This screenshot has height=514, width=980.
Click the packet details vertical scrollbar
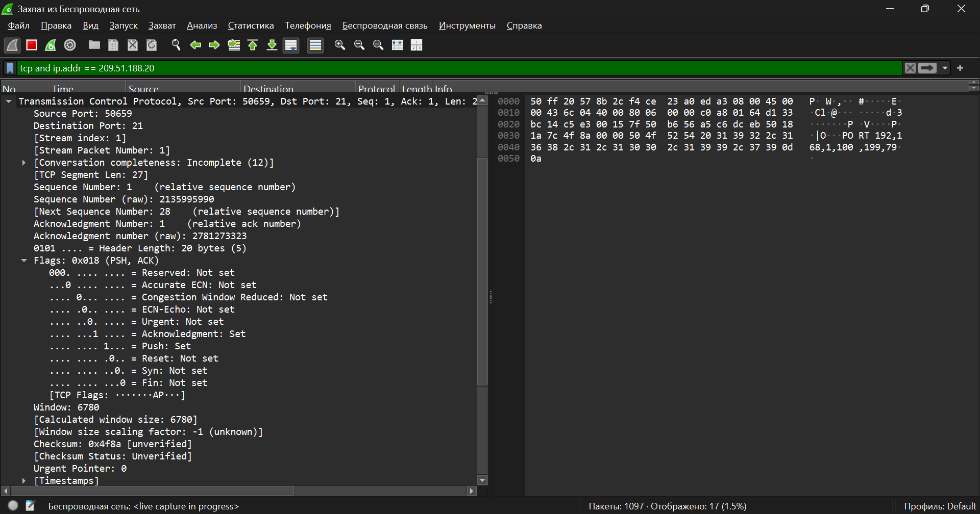482,270
